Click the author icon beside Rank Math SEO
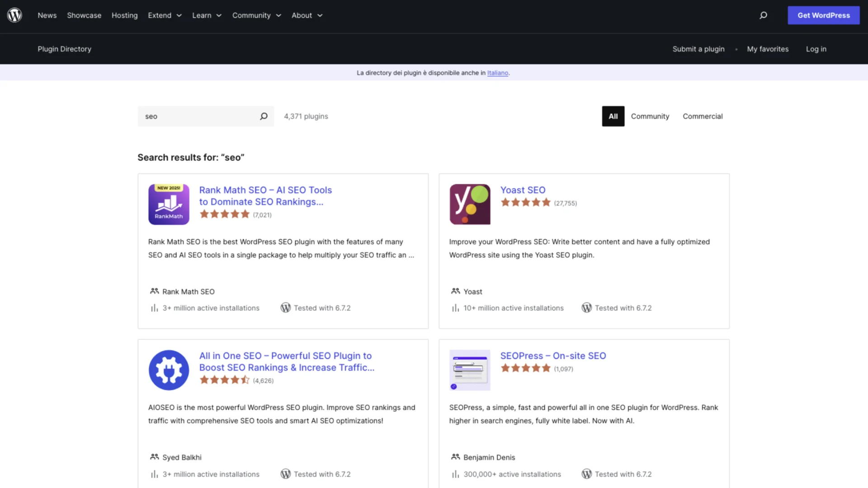 click(x=154, y=291)
